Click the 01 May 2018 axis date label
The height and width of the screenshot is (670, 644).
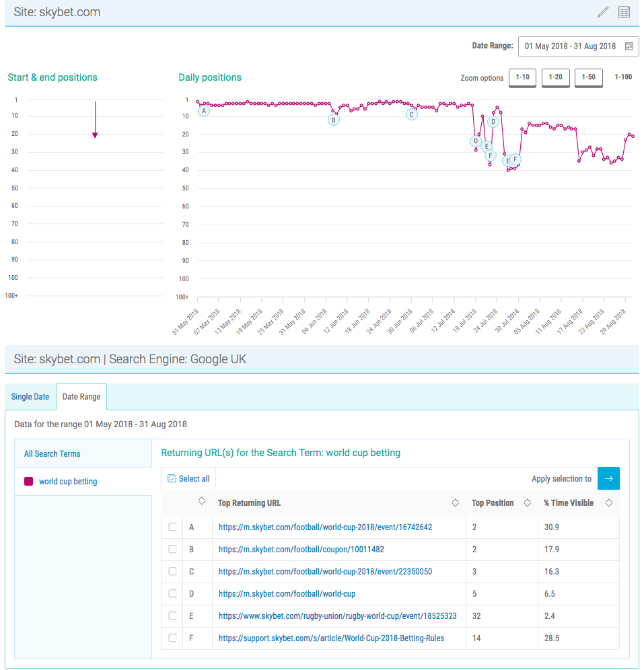[x=186, y=322]
